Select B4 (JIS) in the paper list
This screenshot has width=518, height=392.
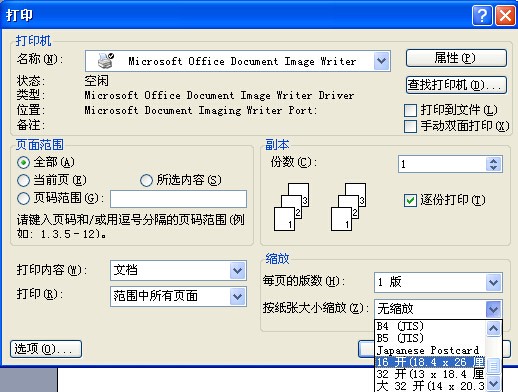click(430, 326)
